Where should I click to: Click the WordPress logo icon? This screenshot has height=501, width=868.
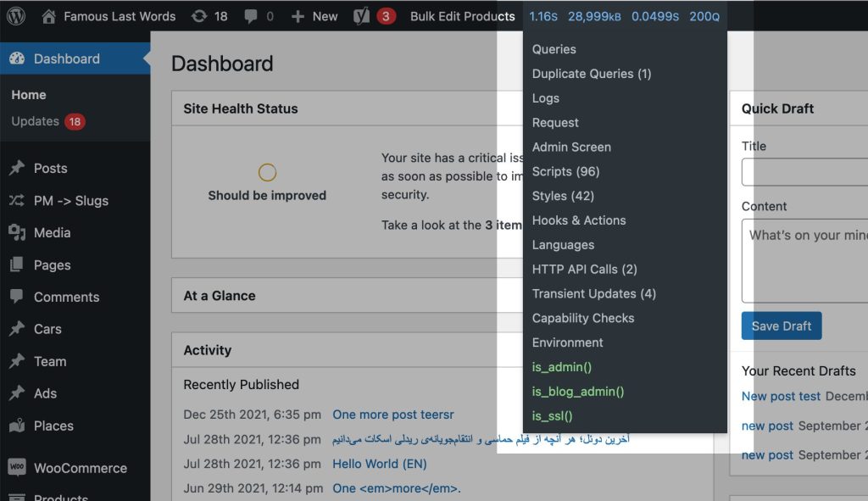pos(16,16)
